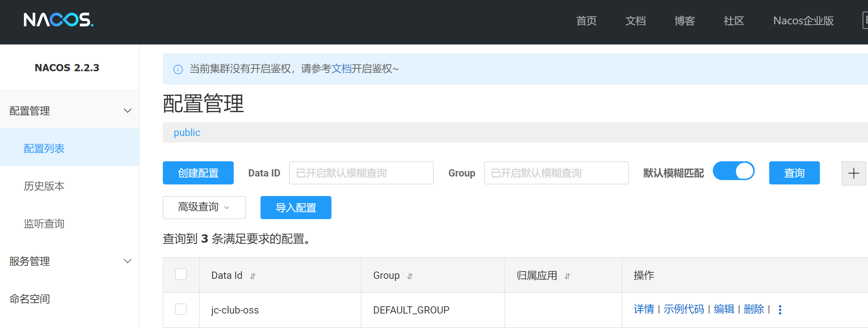Click 编辑 for jc-club-oss
The image size is (868, 328).
pos(724,309)
